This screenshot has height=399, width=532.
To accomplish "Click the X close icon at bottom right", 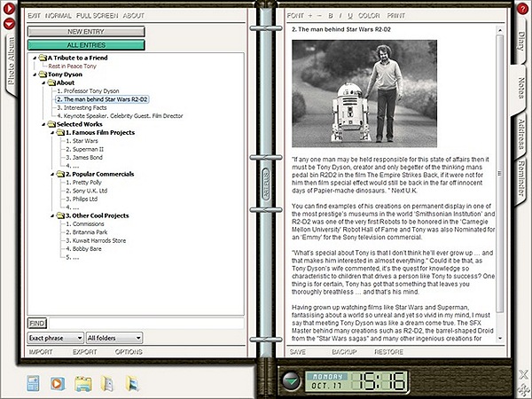I will tap(523, 374).
